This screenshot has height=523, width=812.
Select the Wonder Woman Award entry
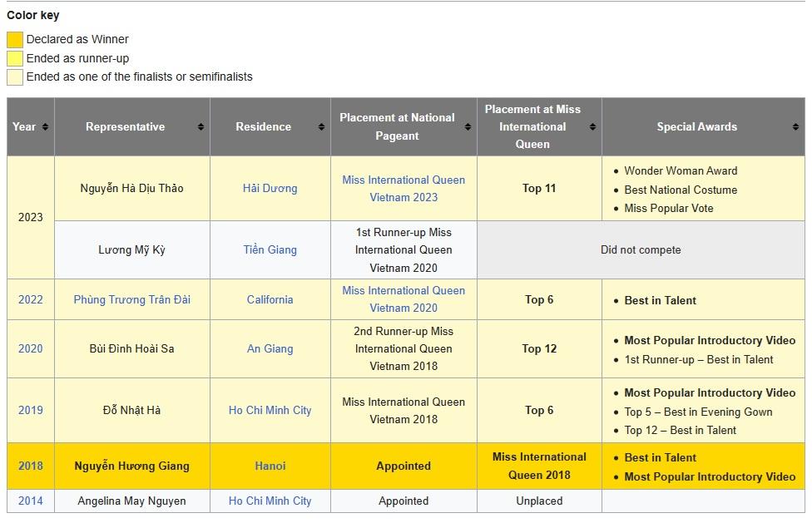click(681, 170)
